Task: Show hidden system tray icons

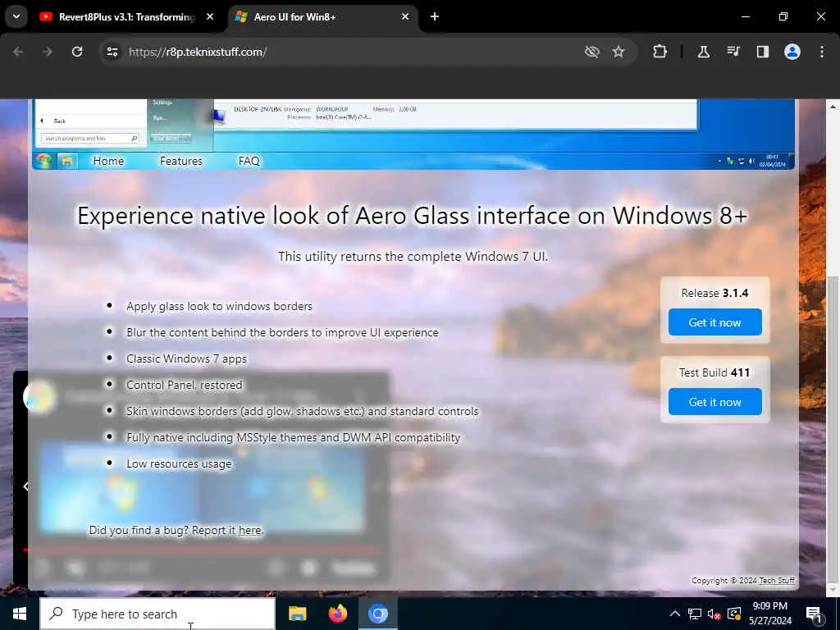Action: (674, 614)
